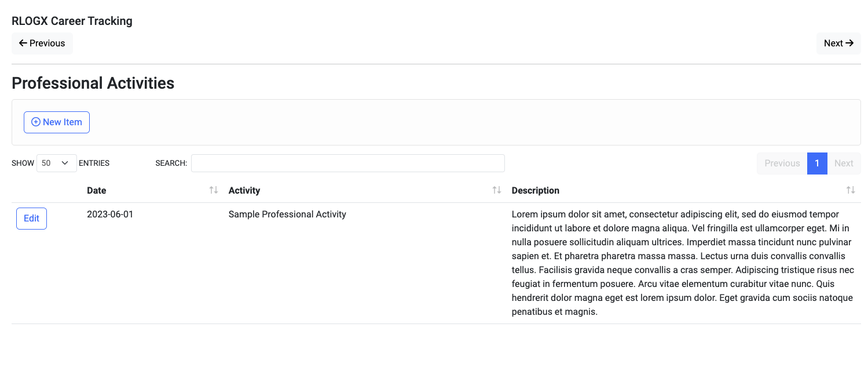
Task: Click the sort arrows icon beside Activity
Action: (x=497, y=190)
